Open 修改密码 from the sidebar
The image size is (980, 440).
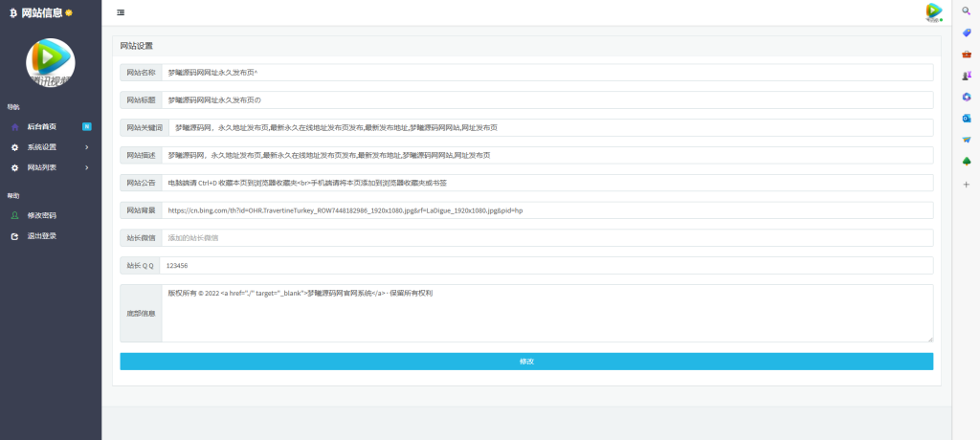pyautogui.click(x=41, y=215)
